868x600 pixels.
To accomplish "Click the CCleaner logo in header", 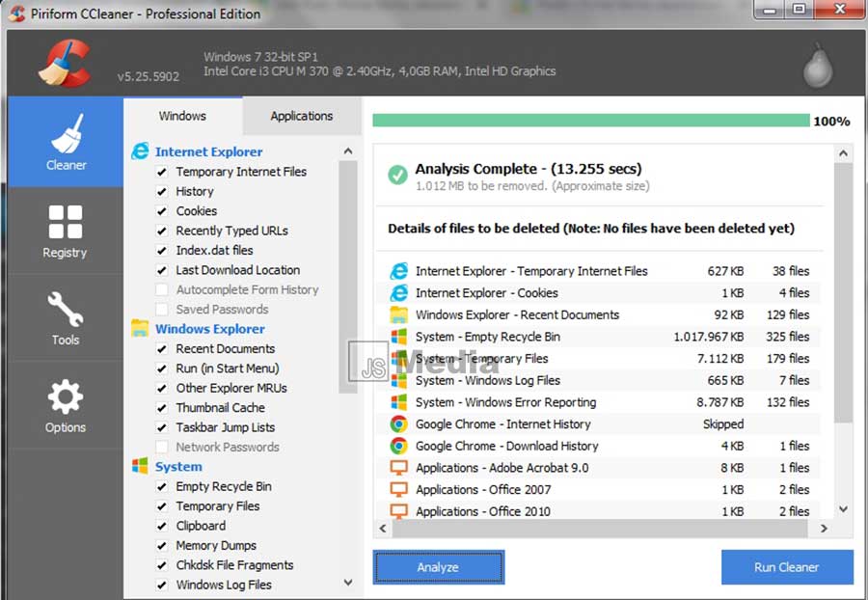I will pos(64,63).
